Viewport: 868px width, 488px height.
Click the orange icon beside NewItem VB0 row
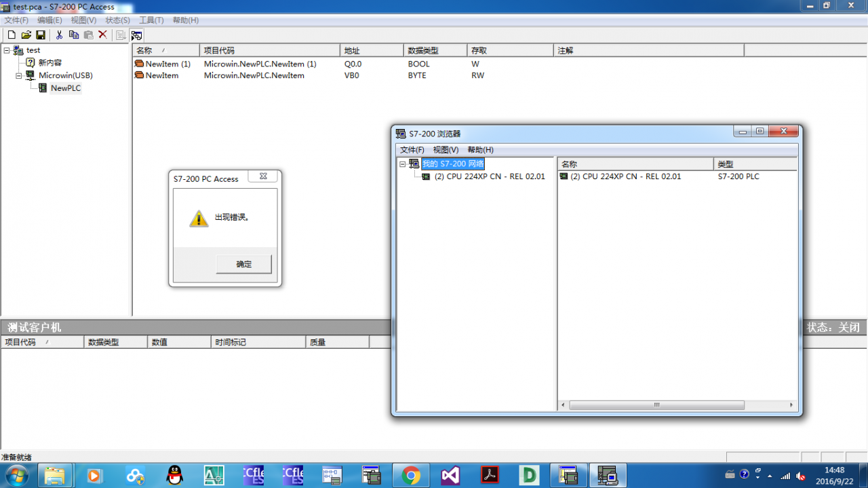pyautogui.click(x=139, y=75)
